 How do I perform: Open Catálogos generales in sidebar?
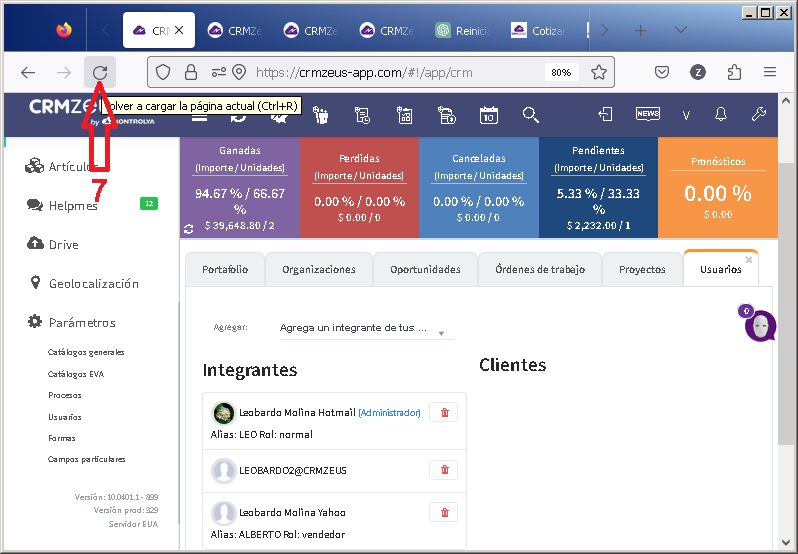point(86,352)
